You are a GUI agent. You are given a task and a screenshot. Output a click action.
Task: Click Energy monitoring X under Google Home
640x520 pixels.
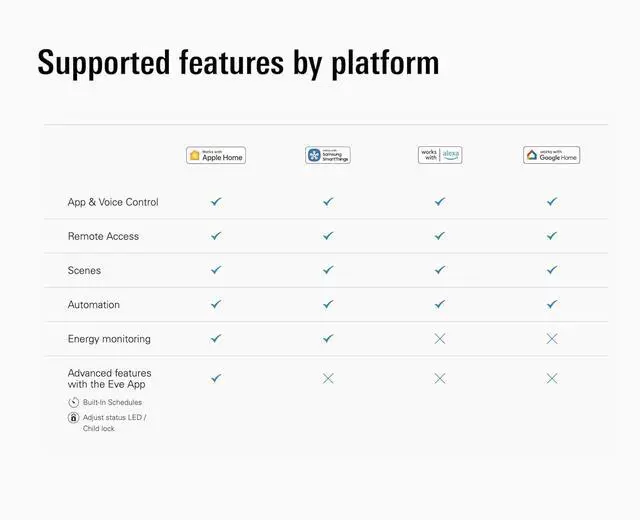click(552, 338)
